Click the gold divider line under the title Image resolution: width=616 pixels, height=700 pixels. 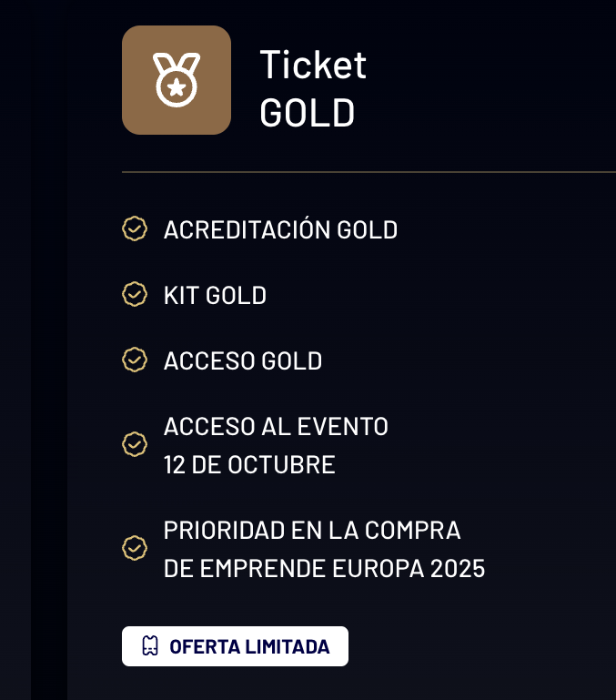tap(369, 171)
